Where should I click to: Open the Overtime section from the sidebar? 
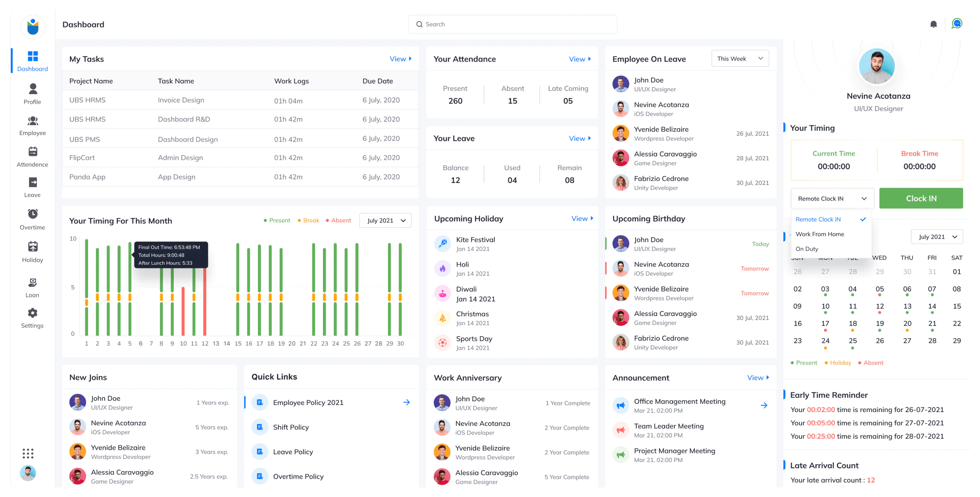coord(32,220)
